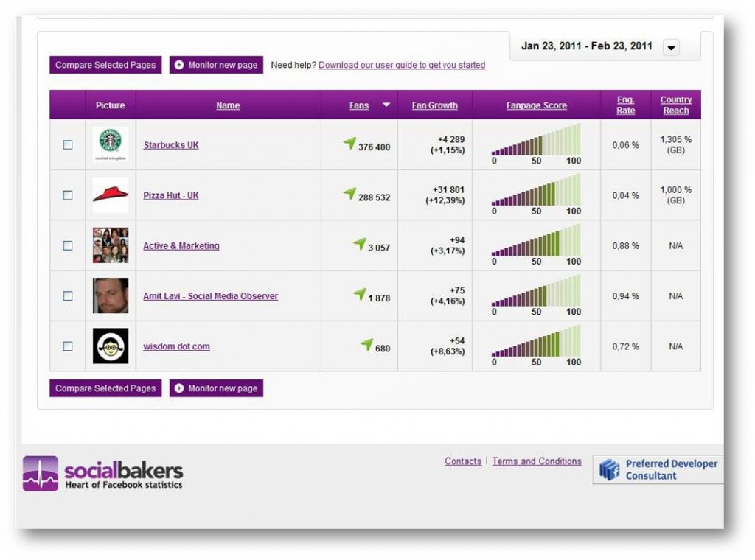Open the Terms and Conditions link

(x=537, y=461)
